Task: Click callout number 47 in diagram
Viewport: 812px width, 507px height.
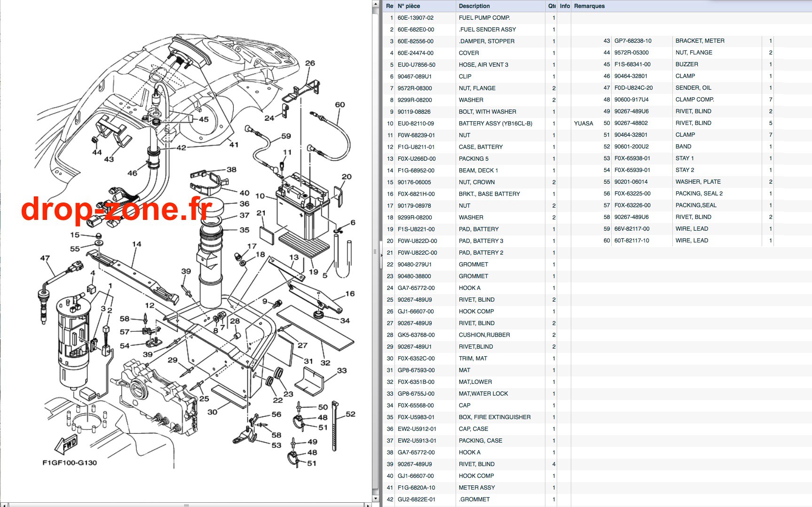Action: point(45,258)
